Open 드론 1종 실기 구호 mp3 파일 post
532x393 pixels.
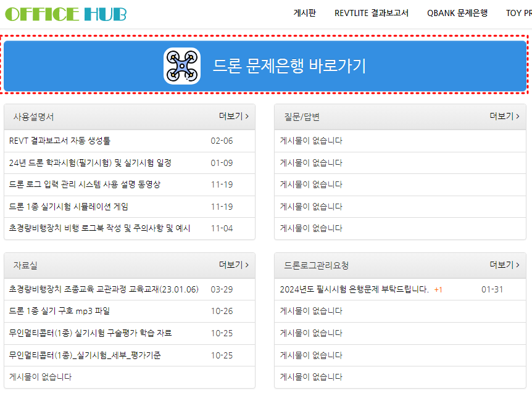coord(60,311)
